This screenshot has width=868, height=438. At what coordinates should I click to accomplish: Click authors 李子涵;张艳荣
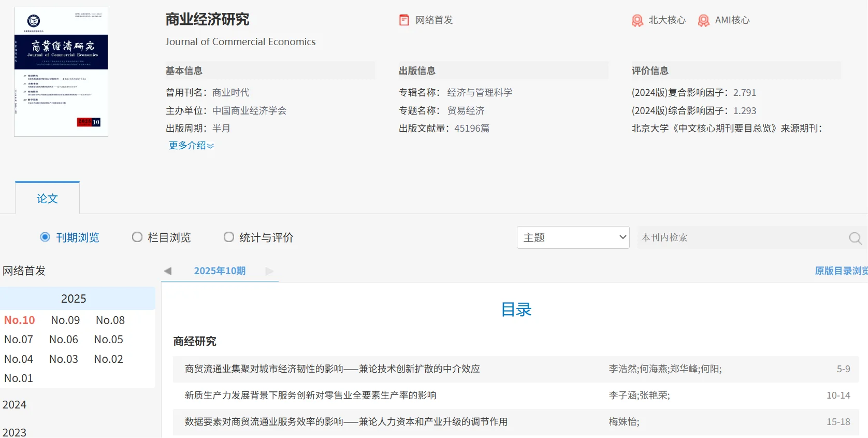(x=640, y=395)
